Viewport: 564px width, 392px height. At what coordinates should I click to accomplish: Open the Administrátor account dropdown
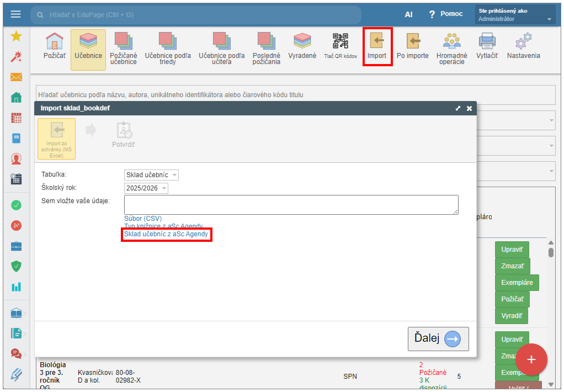coord(515,15)
